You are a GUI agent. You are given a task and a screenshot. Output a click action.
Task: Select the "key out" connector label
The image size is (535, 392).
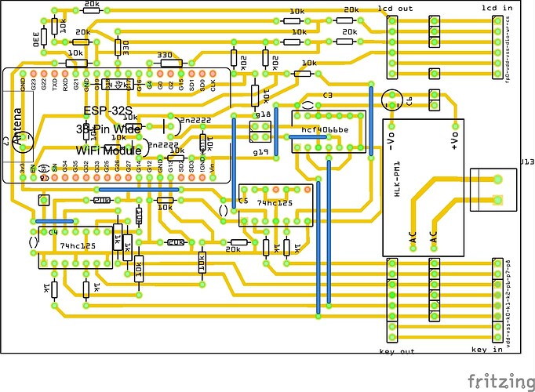[397, 351]
